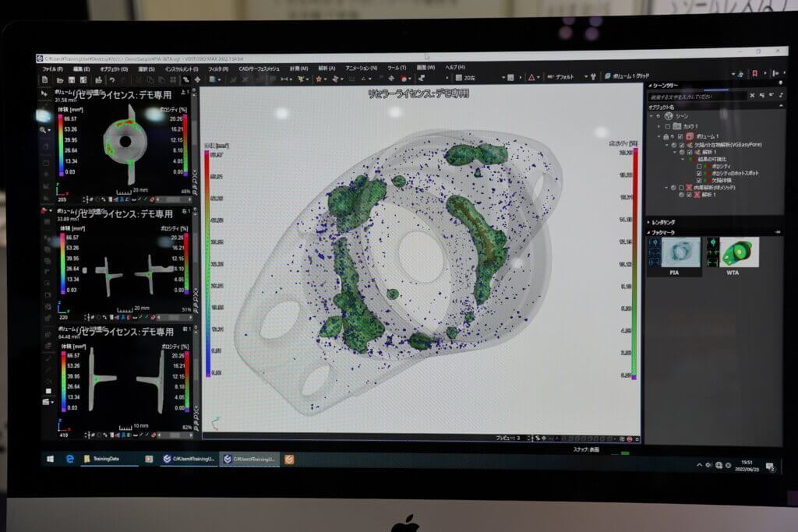Viewport: 798px width, 532px height.
Task: Open the オブジェクト(O) menu
Action: pos(114,69)
